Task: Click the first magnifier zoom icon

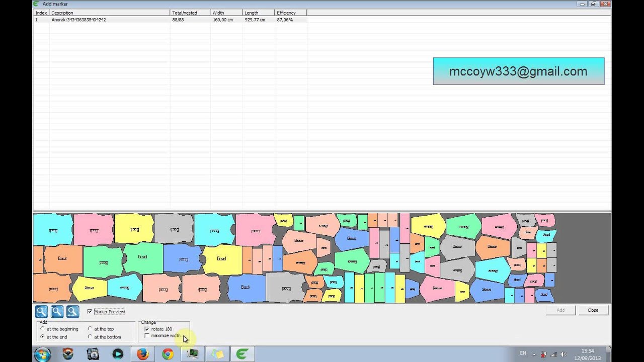Action: 41,312
